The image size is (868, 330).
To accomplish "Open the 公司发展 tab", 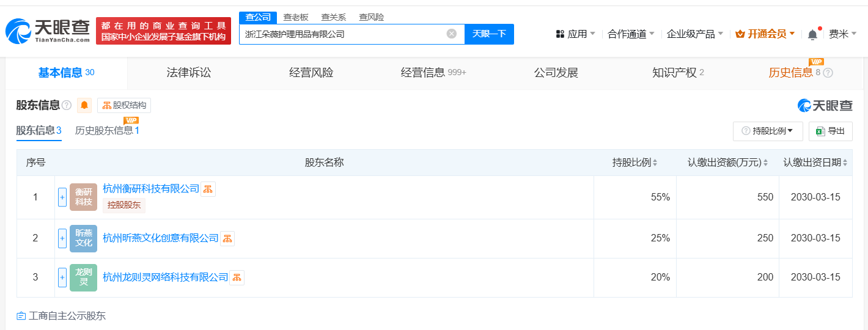I will coord(556,73).
